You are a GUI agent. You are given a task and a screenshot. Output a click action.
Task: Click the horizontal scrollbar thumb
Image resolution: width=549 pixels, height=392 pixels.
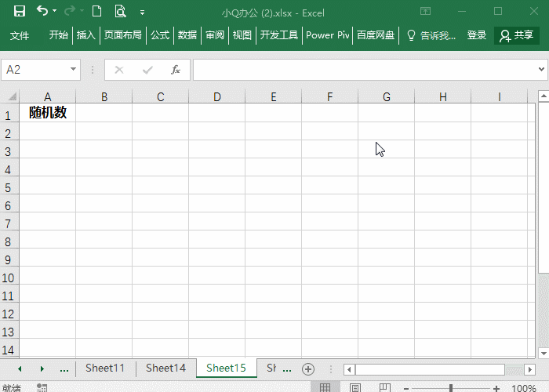tap(430, 369)
